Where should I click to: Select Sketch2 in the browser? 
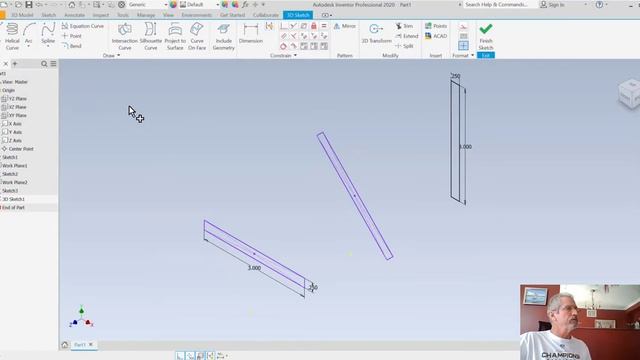(10, 174)
